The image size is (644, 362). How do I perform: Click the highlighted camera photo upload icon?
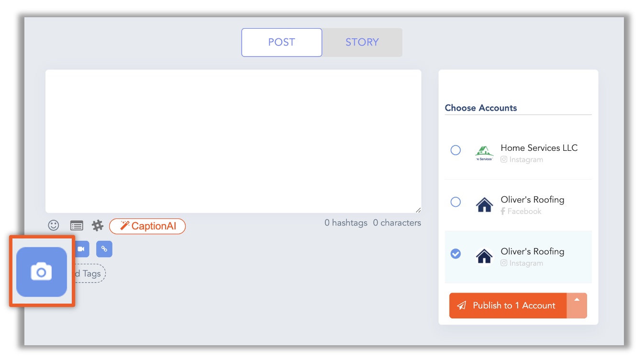(42, 272)
